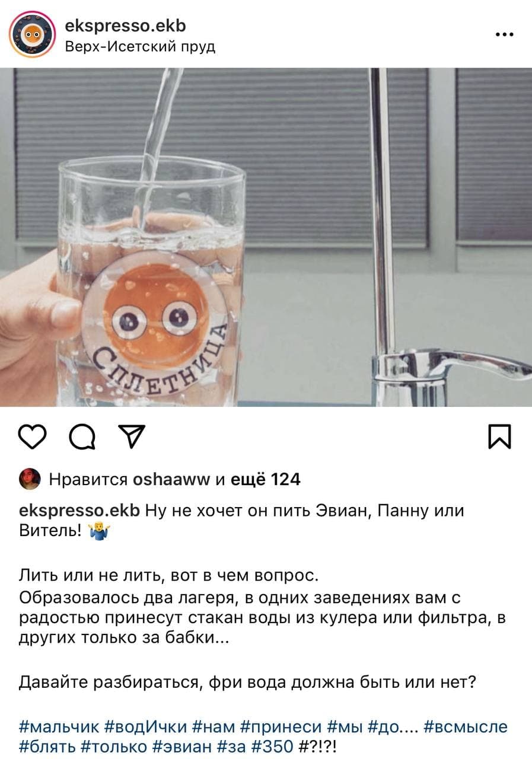This screenshot has width=532, height=759.
Task: Open ekspresso.ekb username in caption
Action: click(79, 511)
